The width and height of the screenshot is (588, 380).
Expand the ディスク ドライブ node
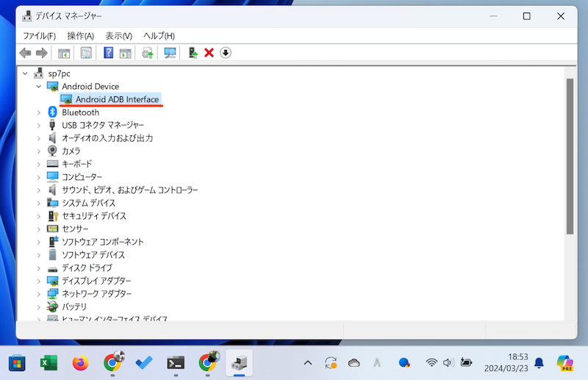click(x=39, y=268)
